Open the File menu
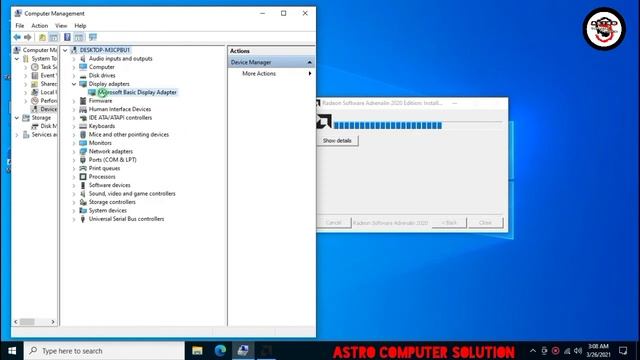Screen dimensions: 640x360 coord(20,25)
